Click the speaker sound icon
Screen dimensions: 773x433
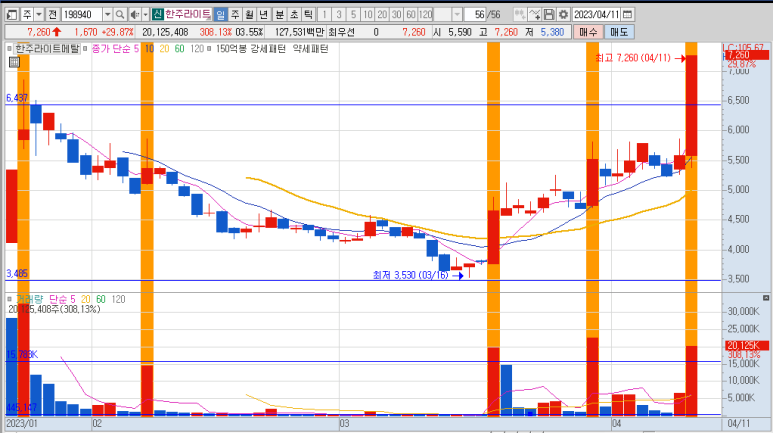[x=134, y=14]
